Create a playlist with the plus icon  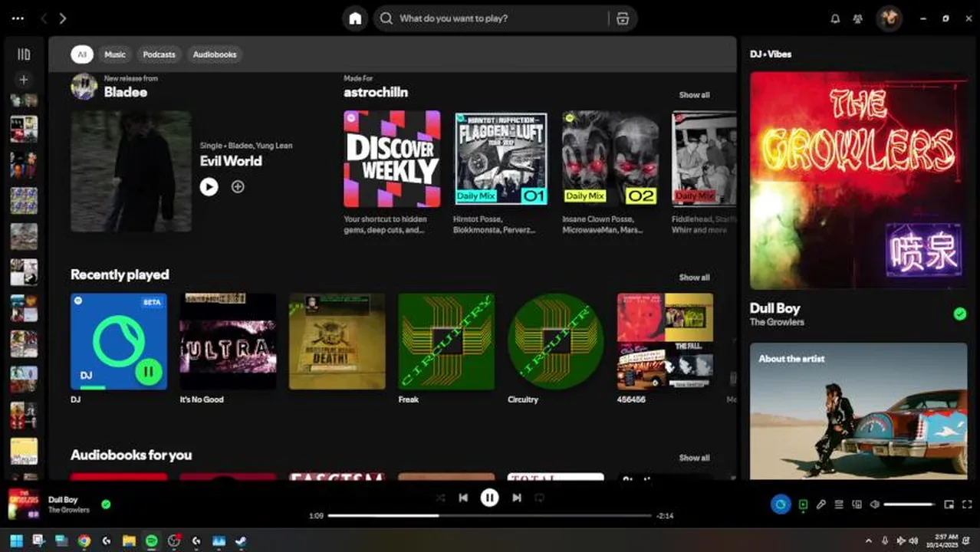[24, 80]
